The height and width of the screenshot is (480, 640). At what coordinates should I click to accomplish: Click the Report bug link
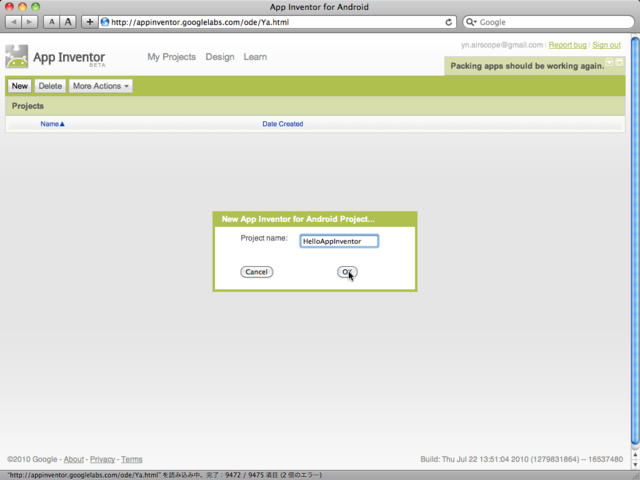(x=567, y=45)
